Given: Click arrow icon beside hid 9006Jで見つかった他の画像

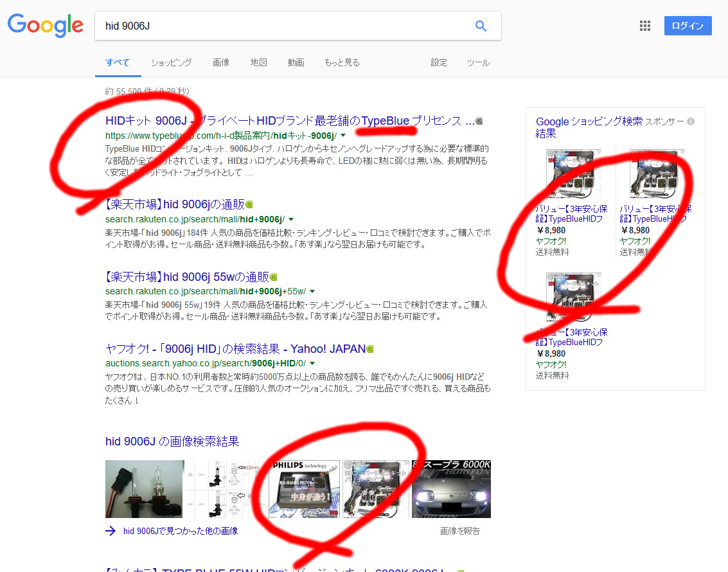Looking at the screenshot, I should [110, 531].
